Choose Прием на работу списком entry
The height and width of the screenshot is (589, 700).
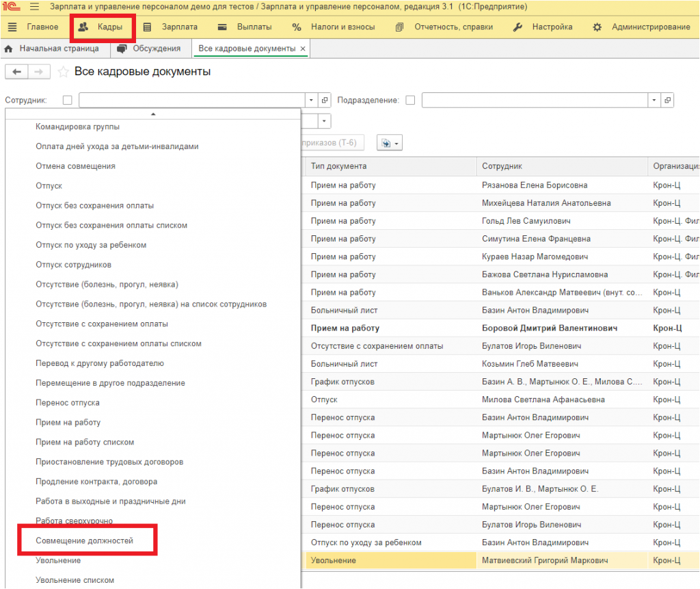[x=85, y=442]
